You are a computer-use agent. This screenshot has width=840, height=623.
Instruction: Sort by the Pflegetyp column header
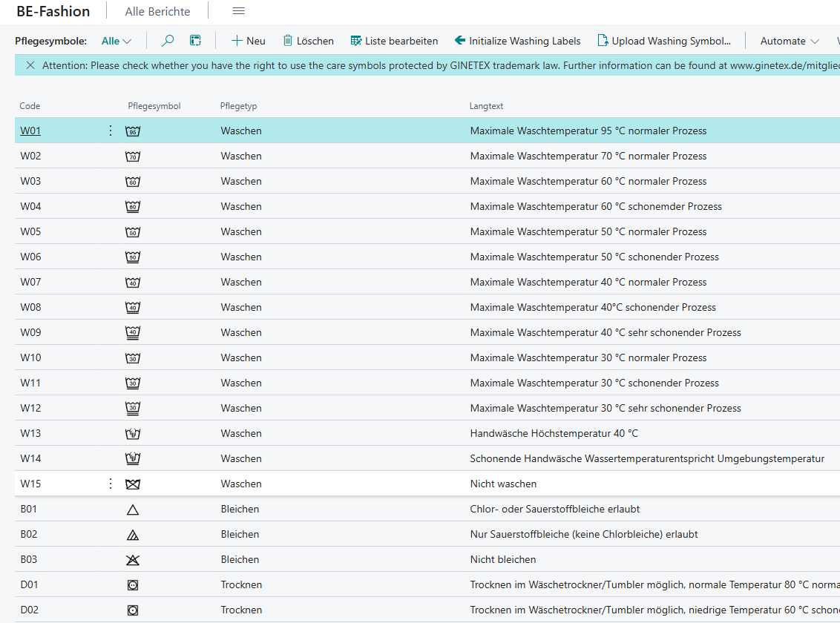pos(238,106)
